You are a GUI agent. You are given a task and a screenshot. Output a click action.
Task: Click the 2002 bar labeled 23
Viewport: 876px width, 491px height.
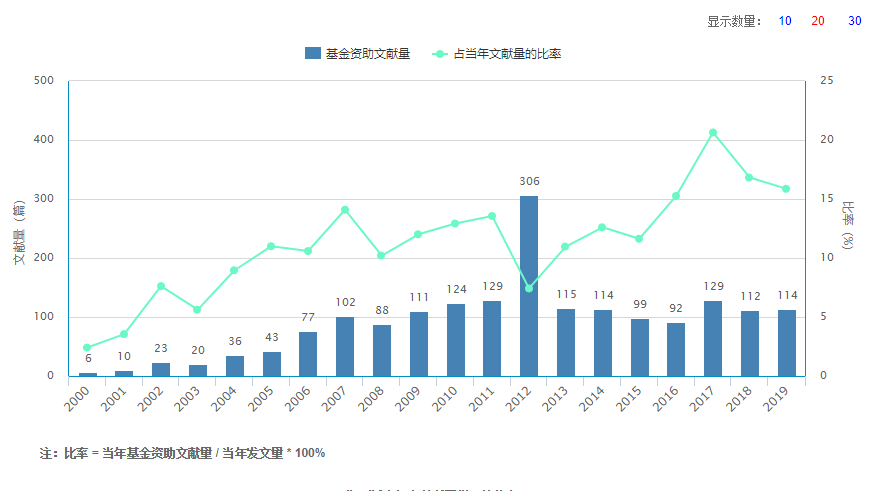click(161, 369)
